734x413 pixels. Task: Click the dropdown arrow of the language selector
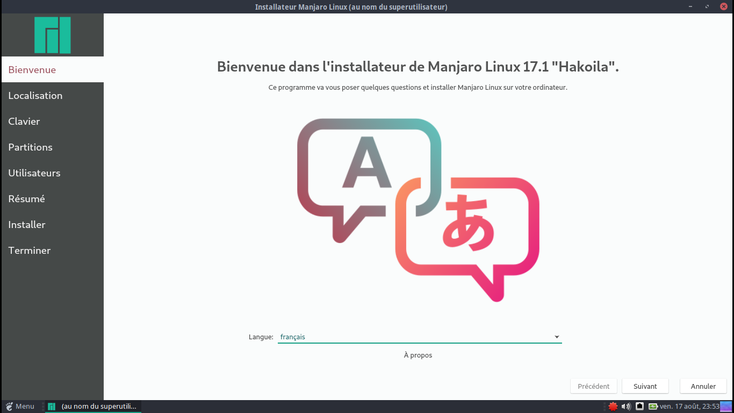[557, 337]
